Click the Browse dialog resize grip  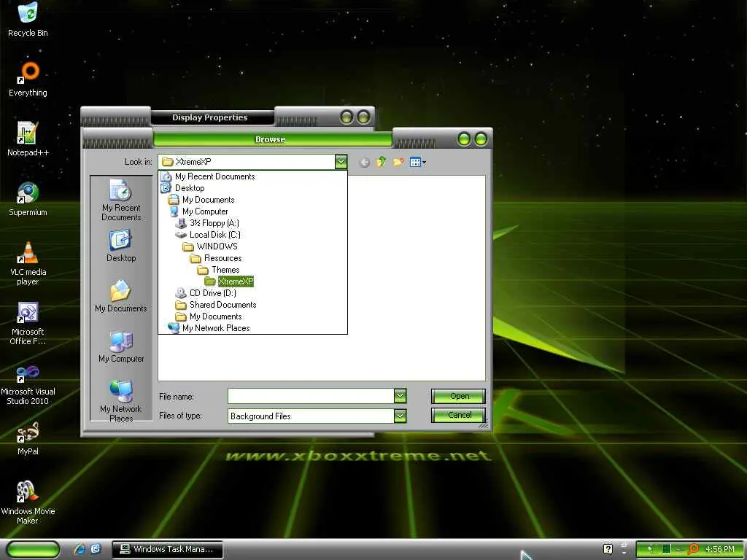click(x=484, y=424)
